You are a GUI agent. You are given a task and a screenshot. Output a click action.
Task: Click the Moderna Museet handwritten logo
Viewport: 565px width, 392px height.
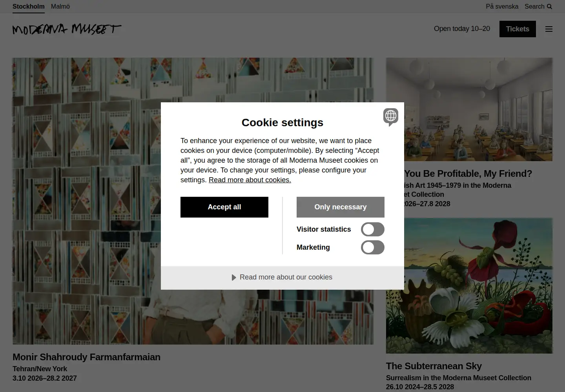[67, 29]
